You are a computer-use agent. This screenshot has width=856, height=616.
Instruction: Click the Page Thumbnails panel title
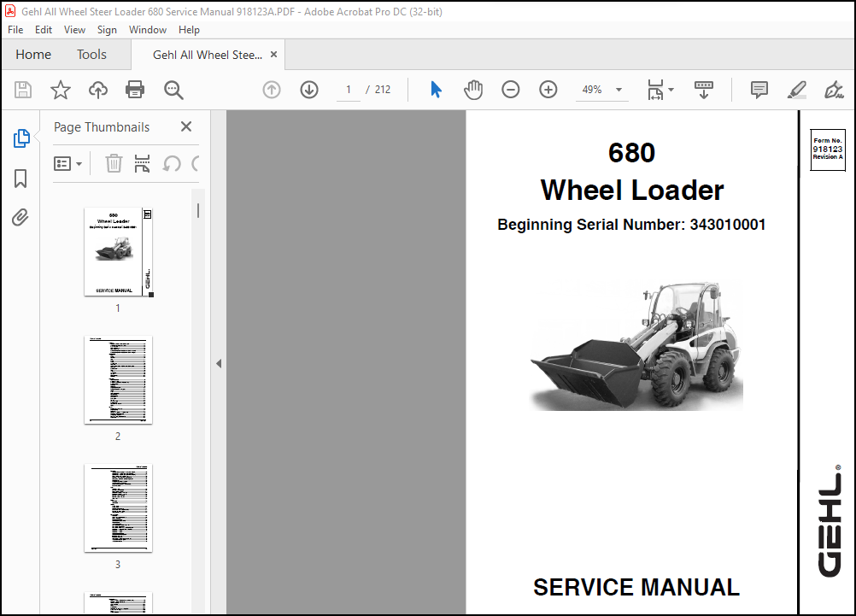[x=102, y=127]
